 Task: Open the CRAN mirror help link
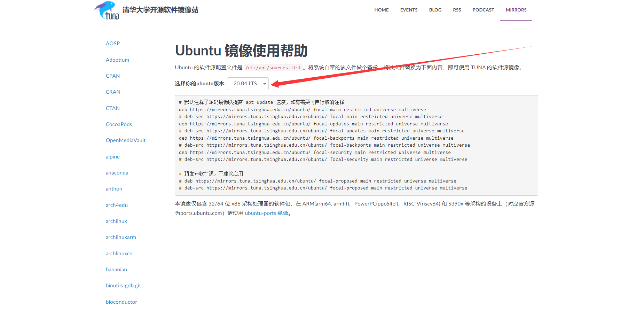(x=113, y=92)
